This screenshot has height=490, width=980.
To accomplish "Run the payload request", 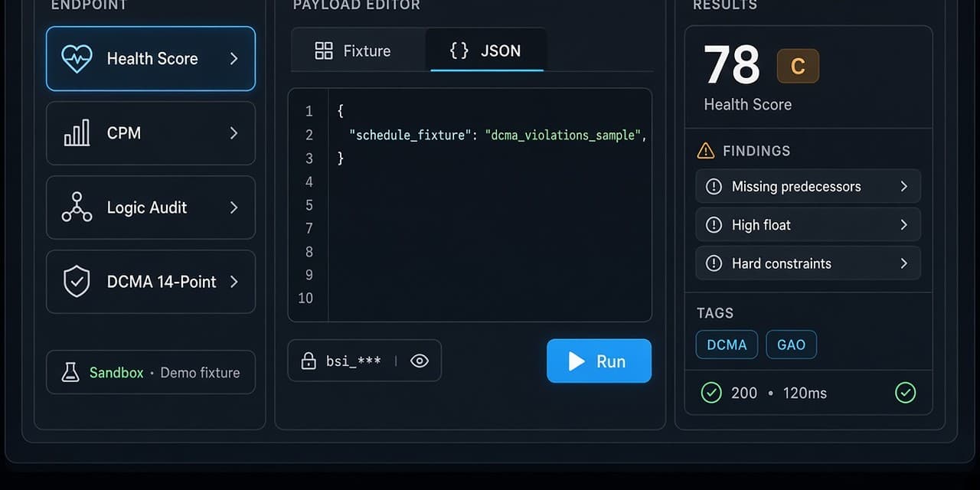I will pos(599,361).
